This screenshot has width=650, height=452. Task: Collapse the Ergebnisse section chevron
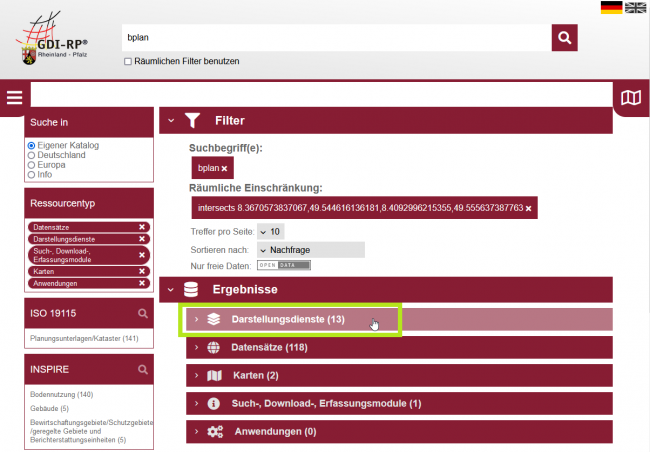171,289
